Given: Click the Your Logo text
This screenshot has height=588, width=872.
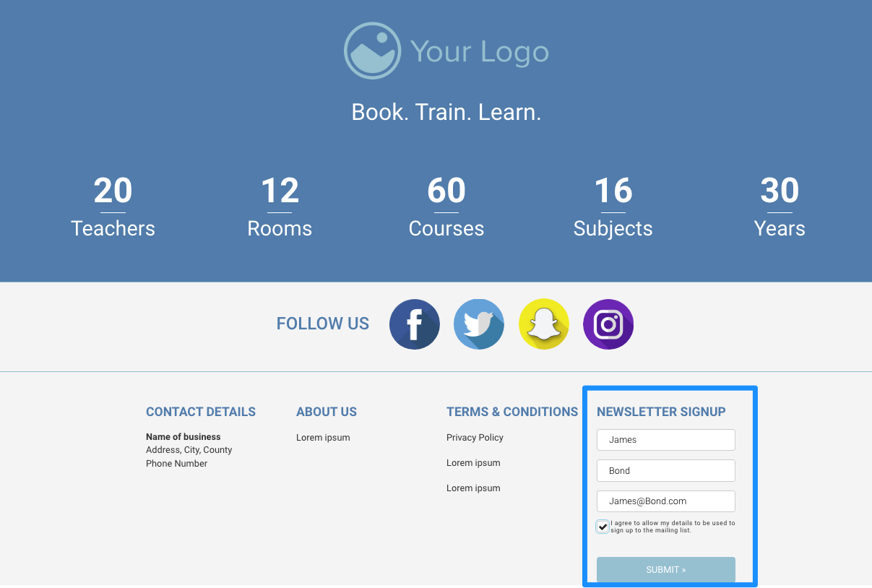Looking at the screenshot, I should pos(480,52).
